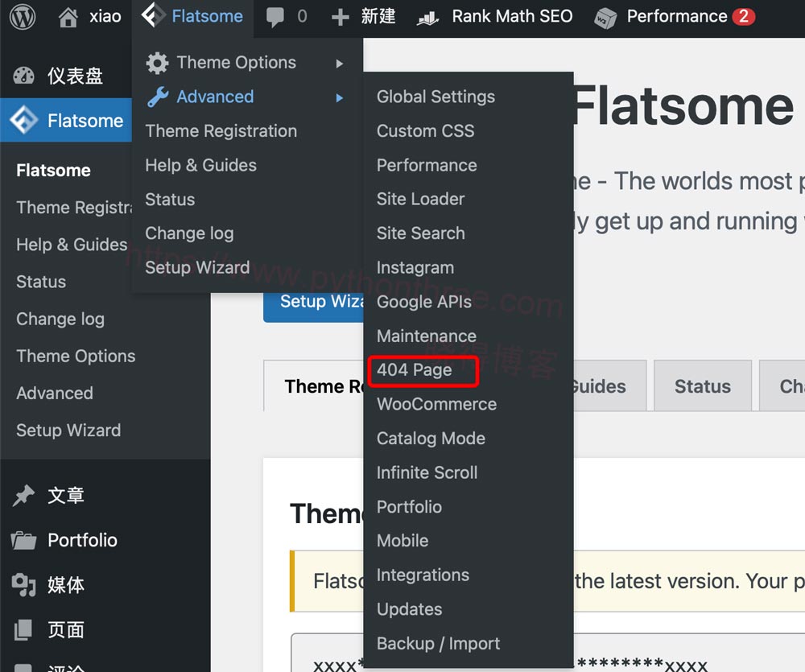Image resolution: width=805 pixels, height=672 pixels.
Task: Open 仪表盘 in the sidebar
Action: [x=75, y=76]
